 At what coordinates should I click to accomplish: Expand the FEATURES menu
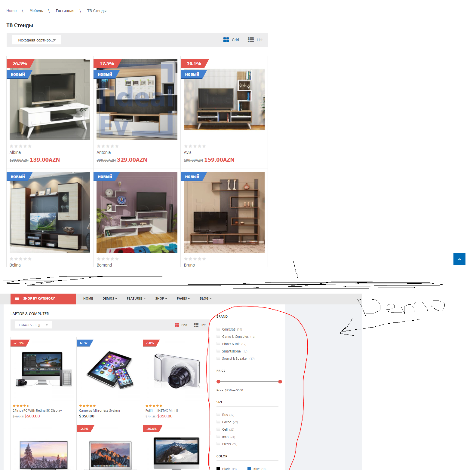click(x=136, y=298)
